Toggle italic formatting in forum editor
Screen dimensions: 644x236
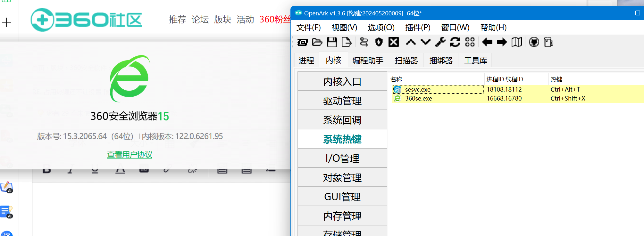click(70, 169)
